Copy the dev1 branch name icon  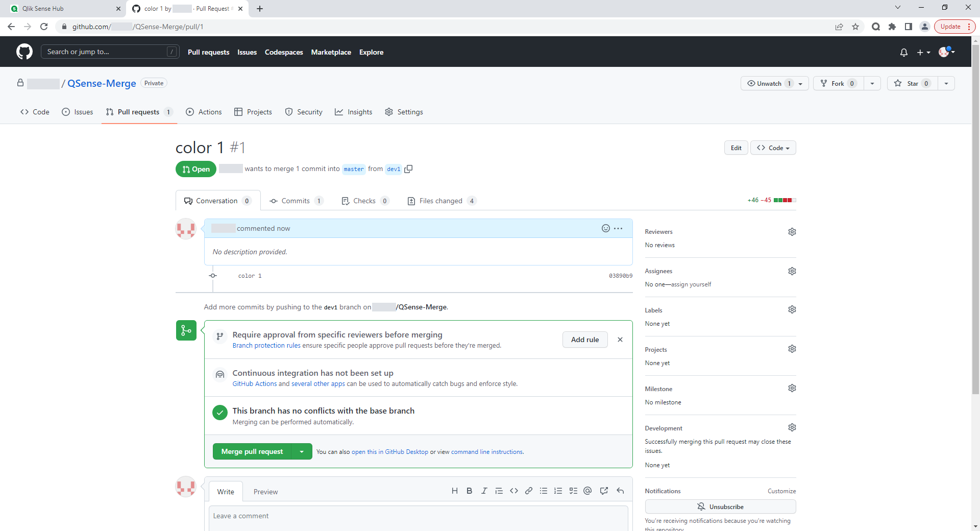pyautogui.click(x=408, y=169)
